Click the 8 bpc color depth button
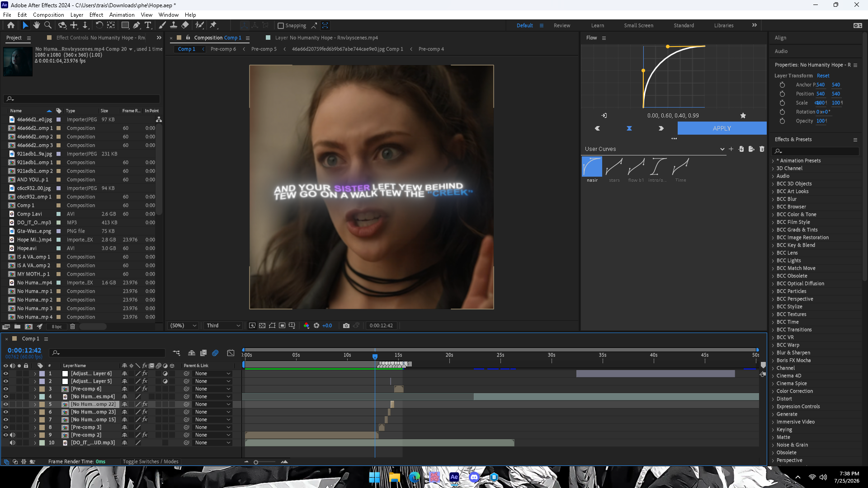The height and width of the screenshot is (488, 868). click(57, 327)
